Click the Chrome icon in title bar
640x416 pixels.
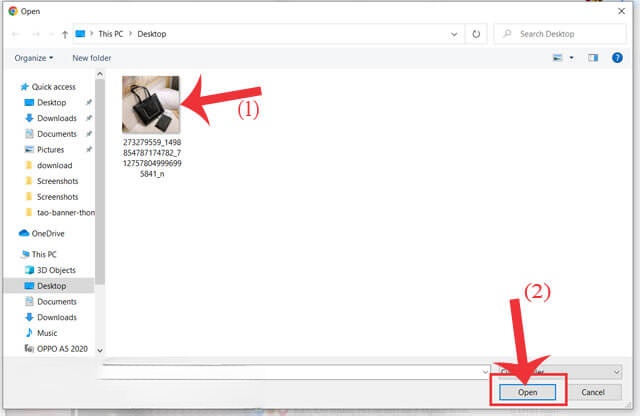coord(13,11)
